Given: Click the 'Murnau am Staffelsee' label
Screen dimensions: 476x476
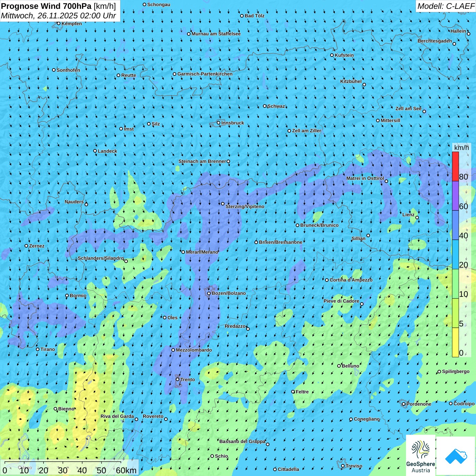Looking at the screenshot, I should click(216, 34).
